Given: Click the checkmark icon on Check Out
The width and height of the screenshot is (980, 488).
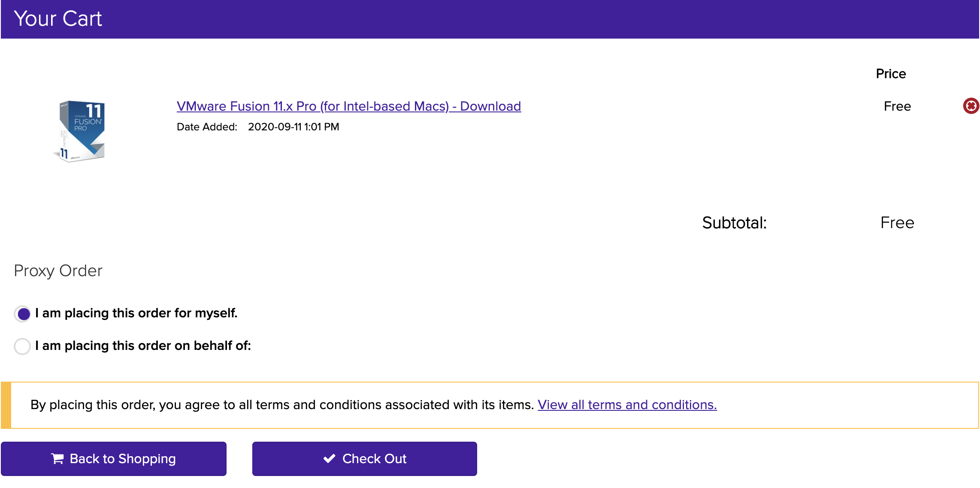Looking at the screenshot, I should pos(329,459).
